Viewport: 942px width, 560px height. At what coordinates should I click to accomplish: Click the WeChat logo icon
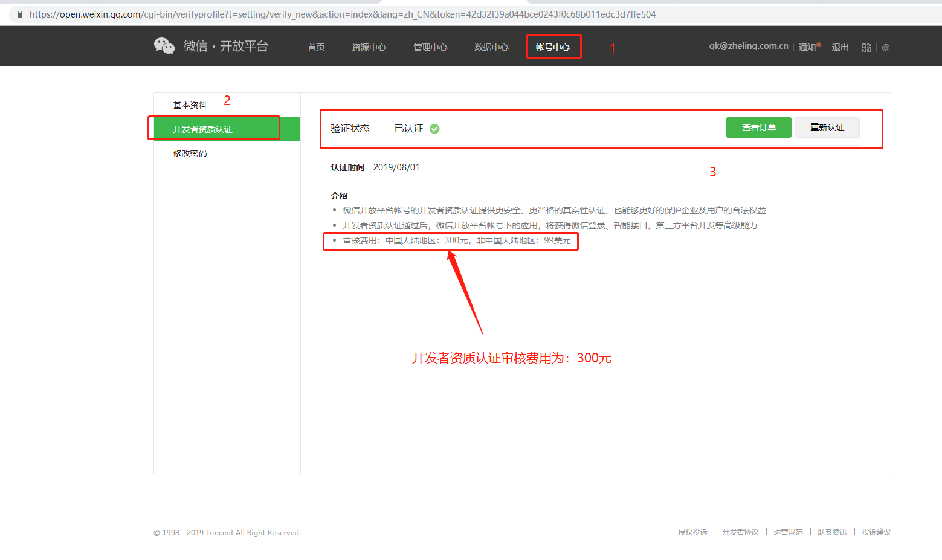(164, 46)
